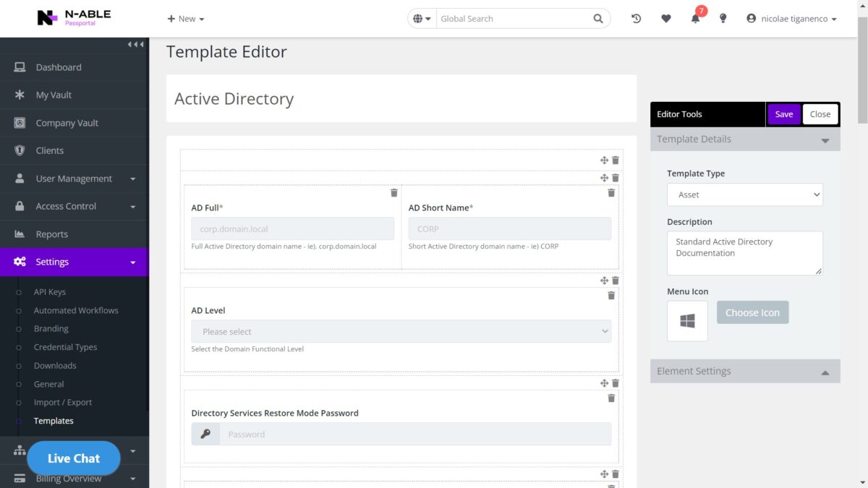Click the AD Full input field
868x488 pixels.
pyautogui.click(x=293, y=228)
